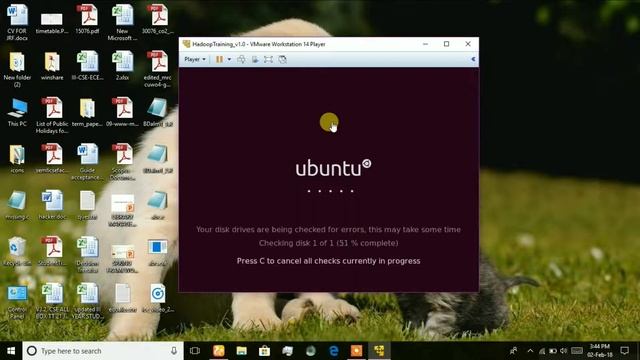Click the orange app icon left of VMware taskbar icon
This screenshot has height=360, width=640.
coord(356,351)
